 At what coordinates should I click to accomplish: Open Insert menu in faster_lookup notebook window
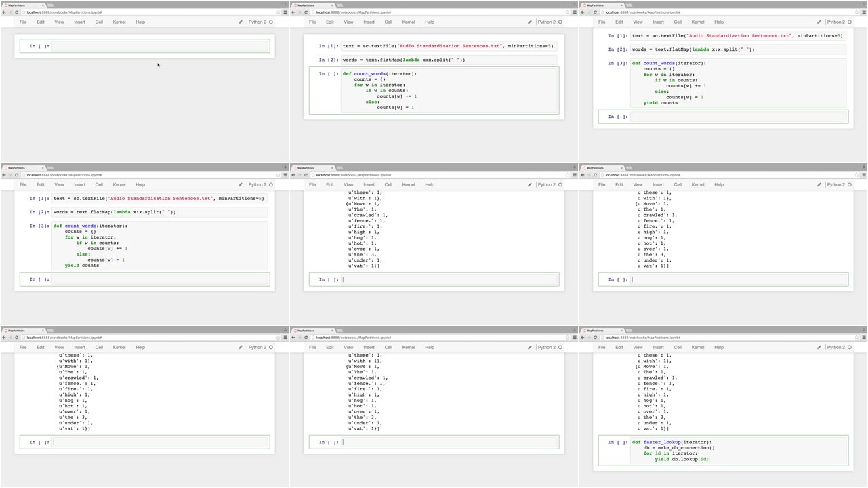[x=658, y=347]
